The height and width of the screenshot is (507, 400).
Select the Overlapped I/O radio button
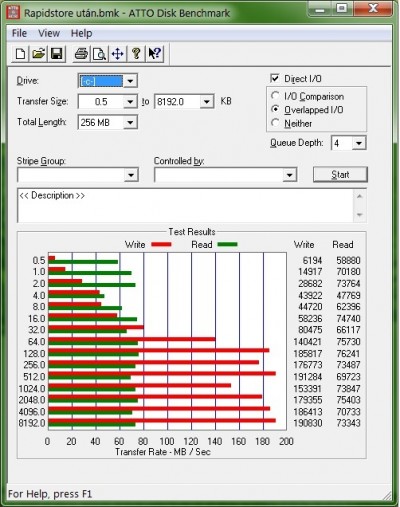click(275, 109)
